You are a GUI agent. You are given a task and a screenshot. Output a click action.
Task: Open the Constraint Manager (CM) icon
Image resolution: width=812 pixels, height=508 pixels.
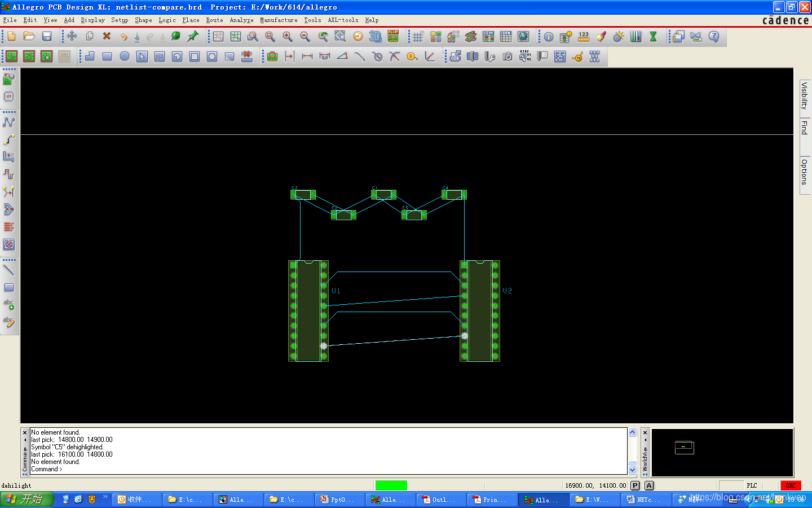pyautogui.click(x=488, y=37)
